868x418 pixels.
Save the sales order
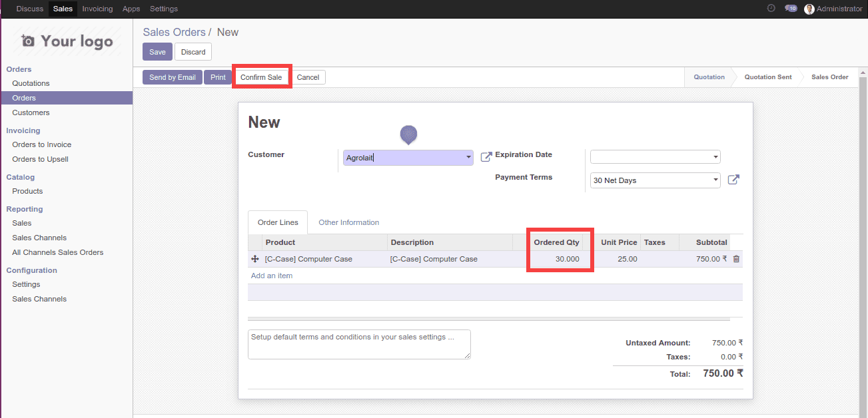click(x=157, y=52)
